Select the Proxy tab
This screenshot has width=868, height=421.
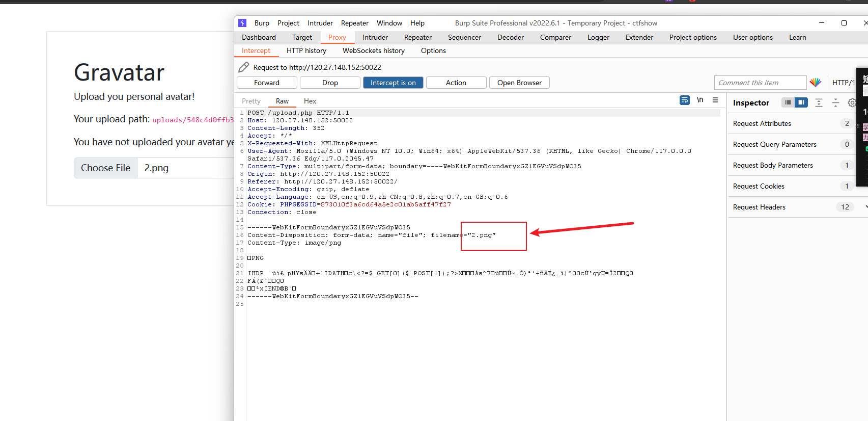click(337, 37)
